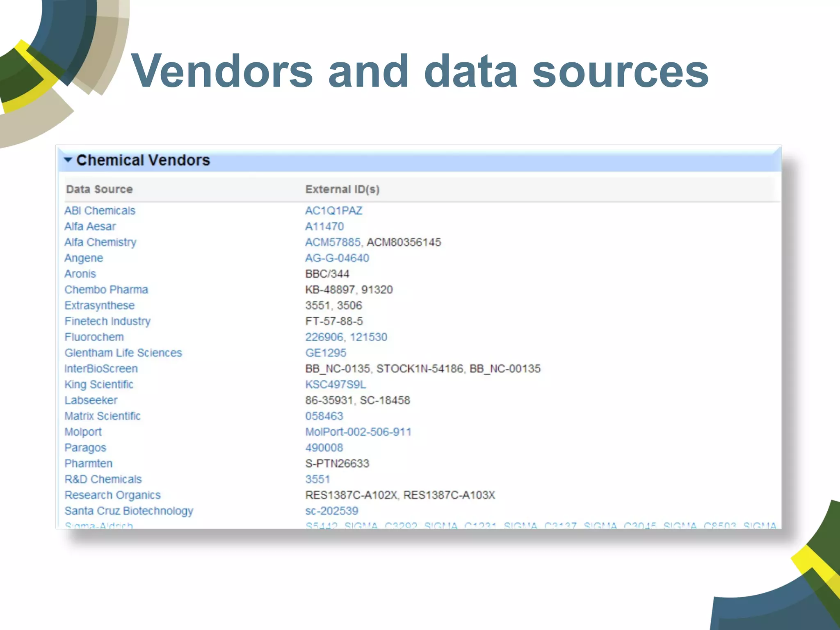Follow Fluorochem external ID 121530
The image size is (840, 630).
(368, 337)
